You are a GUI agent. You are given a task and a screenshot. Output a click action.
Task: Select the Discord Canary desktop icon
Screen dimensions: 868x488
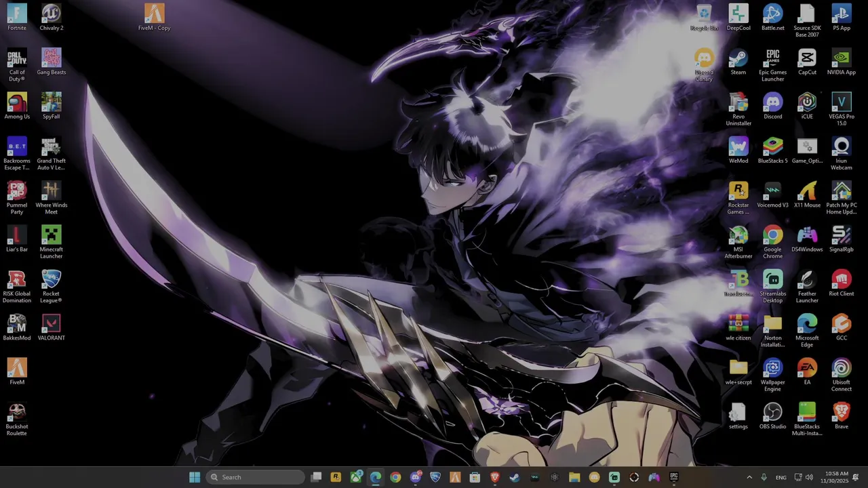pyautogui.click(x=704, y=65)
